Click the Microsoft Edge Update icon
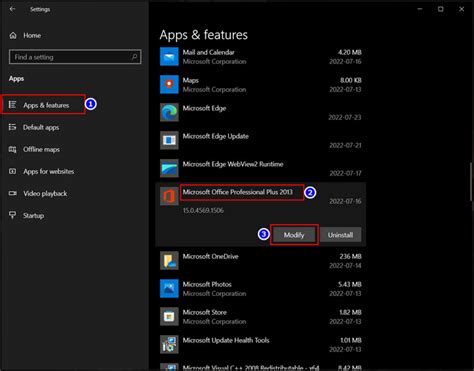 [x=169, y=140]
